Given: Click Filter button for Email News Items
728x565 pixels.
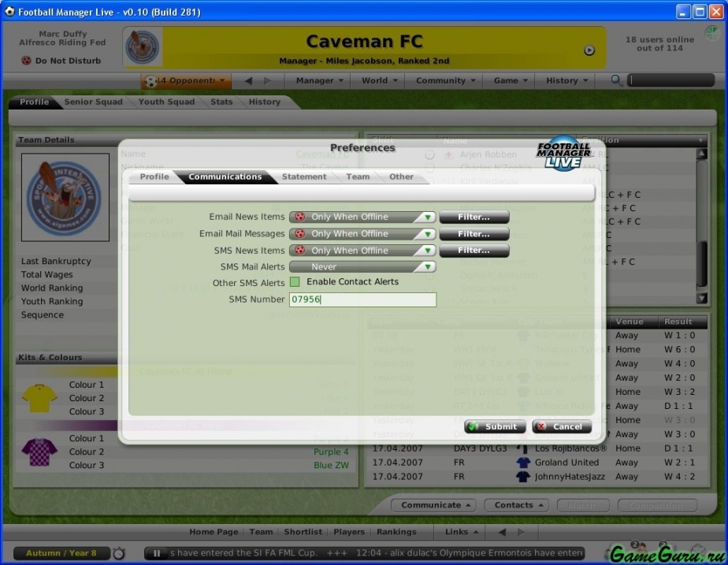Looking at the screenshot, I should (474, 217).
